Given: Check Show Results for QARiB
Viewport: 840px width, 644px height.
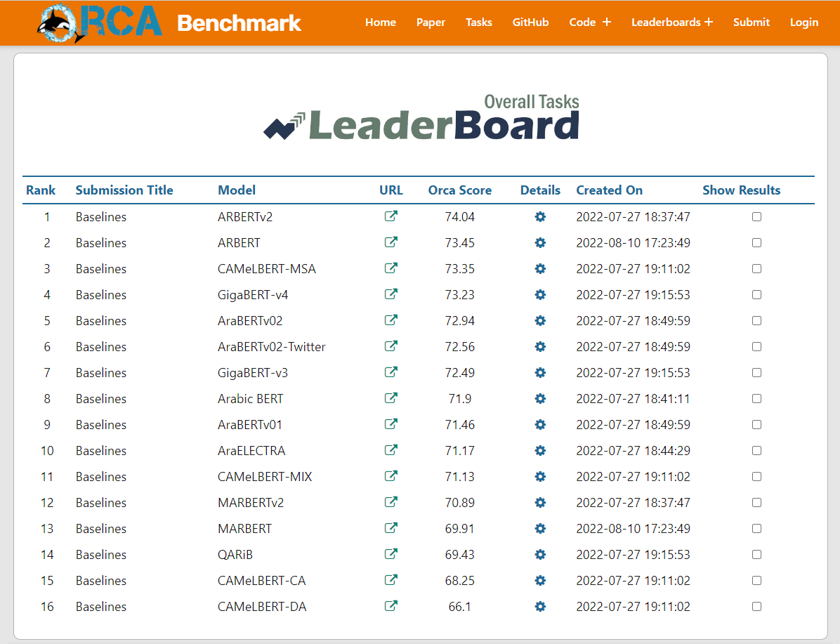Looking at the screenshot, I should (x=756, y=555).
